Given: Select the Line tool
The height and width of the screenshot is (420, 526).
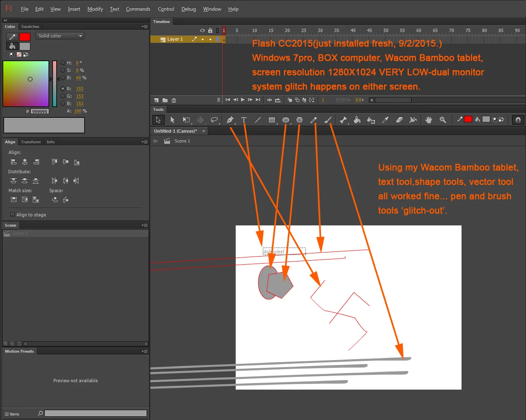Looking at the screenshot, I should [258, 120].
